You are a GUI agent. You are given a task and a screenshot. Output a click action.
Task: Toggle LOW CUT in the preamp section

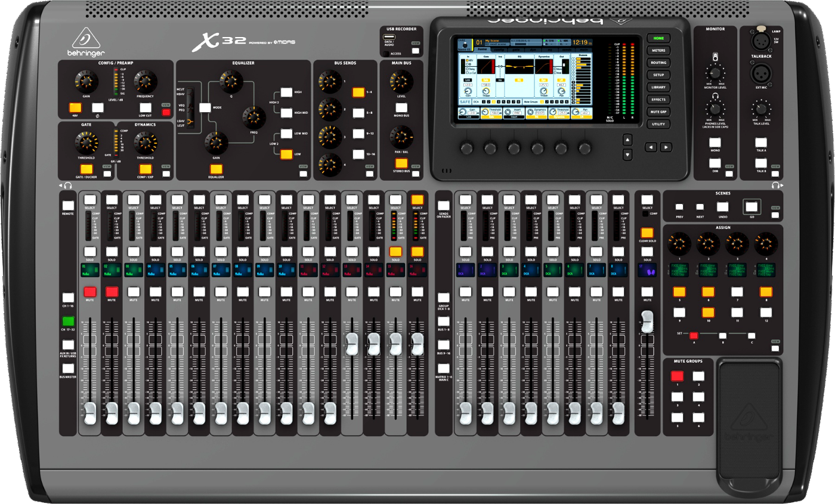(x=146, y=107)
